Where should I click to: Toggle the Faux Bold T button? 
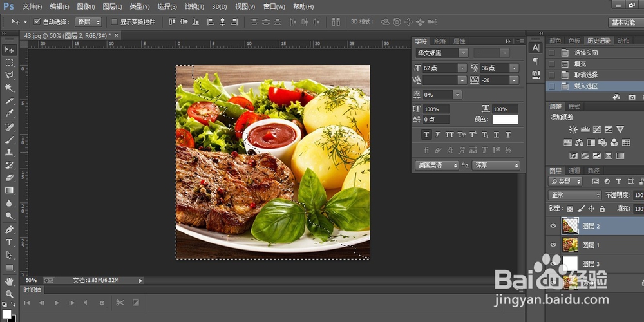click(426, 135)
